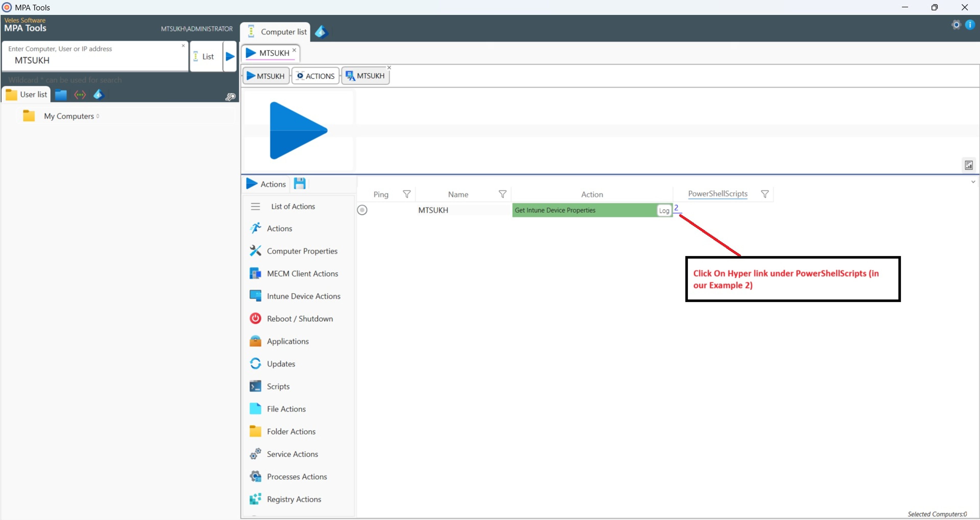Clear the computer search field
This screenshot has height=520, width=980.
pos(183,46)
